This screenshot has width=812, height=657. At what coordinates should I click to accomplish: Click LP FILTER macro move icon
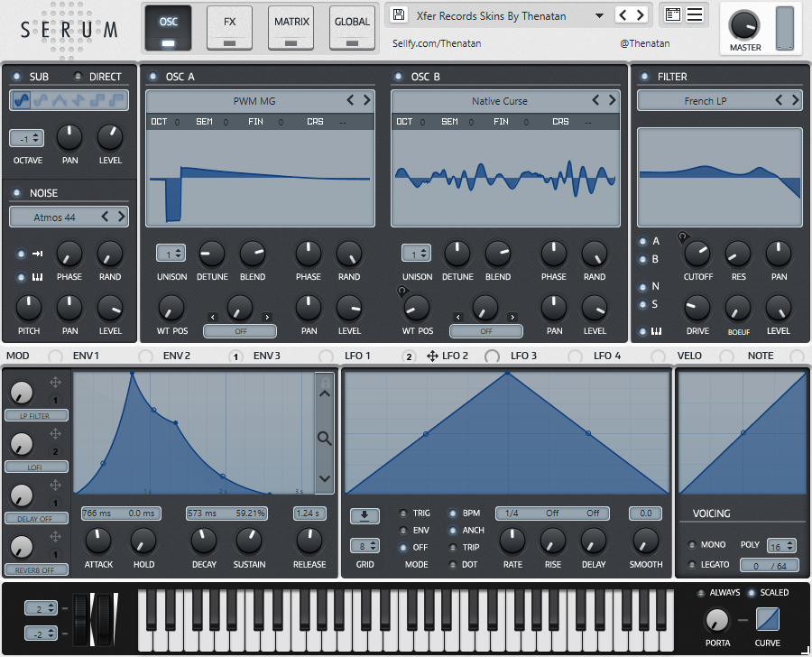55,383
